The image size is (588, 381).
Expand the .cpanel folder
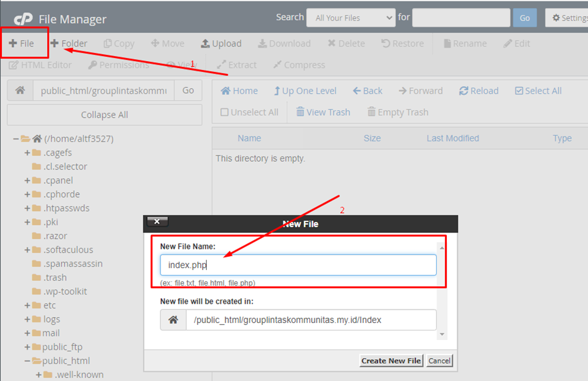tap(27, 181)
